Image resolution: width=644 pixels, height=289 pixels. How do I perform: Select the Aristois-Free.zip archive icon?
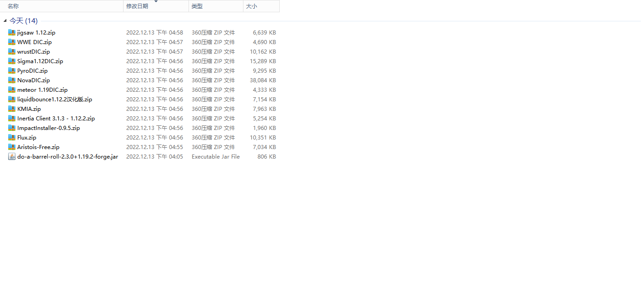tap(12, 147)
